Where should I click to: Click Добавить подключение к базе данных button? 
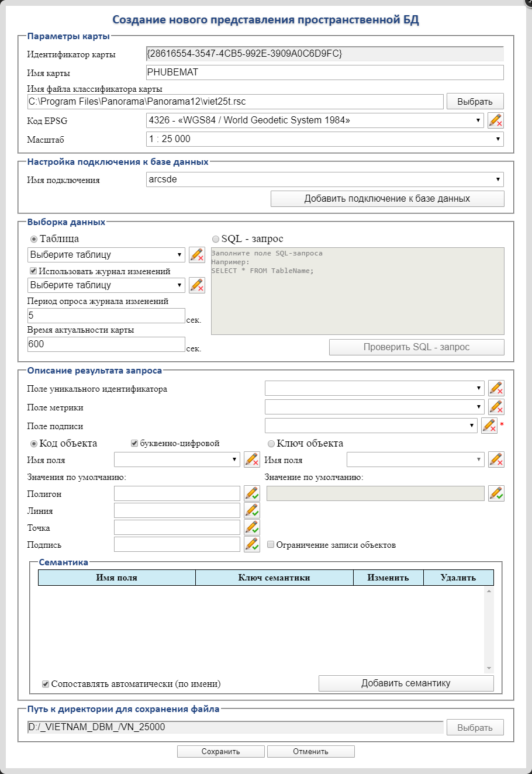(x=387, y=199)
